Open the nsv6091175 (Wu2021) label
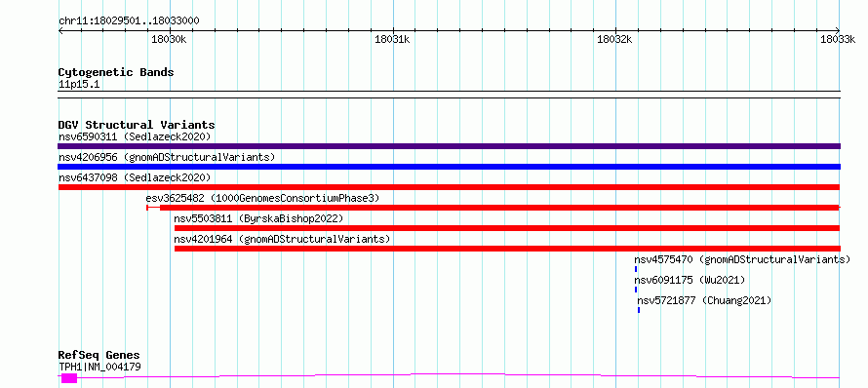Screen dimensions: 868x388 point(690,280)
